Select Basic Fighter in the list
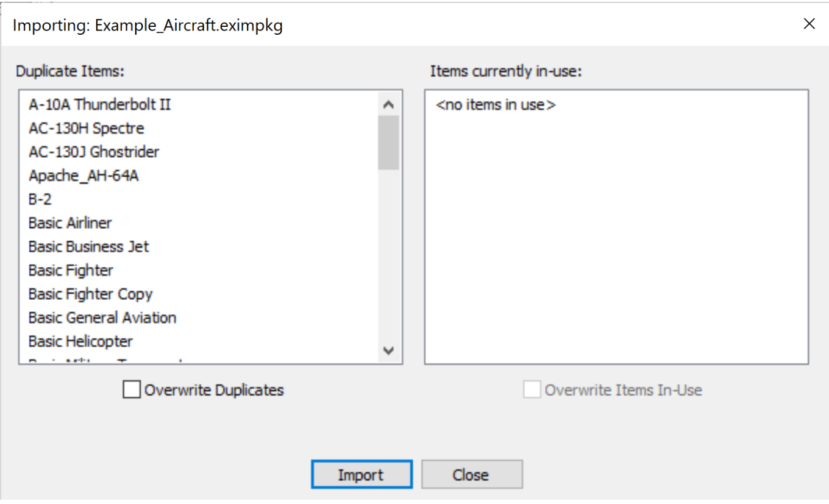This screenshot has height=504, width=829. pyautogui.click(x=70, y=270)
